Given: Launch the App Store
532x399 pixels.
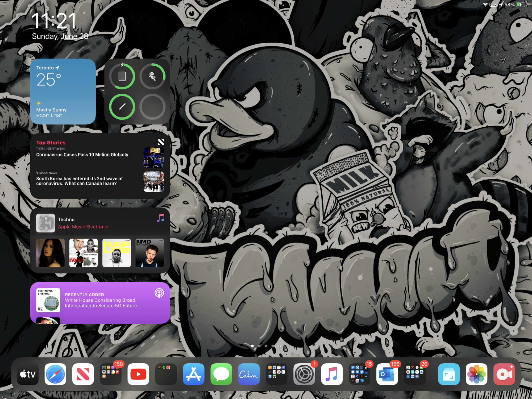Looking at the screenshot, I should click(194, 374).
